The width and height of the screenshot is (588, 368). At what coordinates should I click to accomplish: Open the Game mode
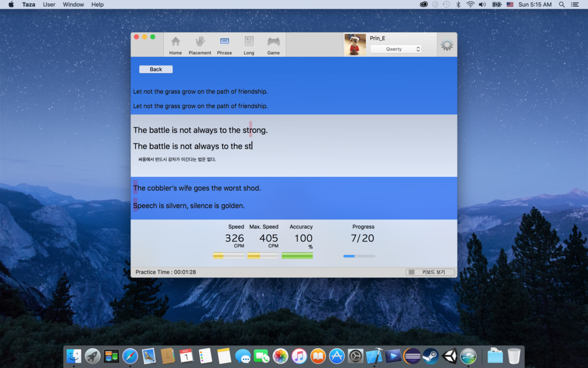[273, 45]
